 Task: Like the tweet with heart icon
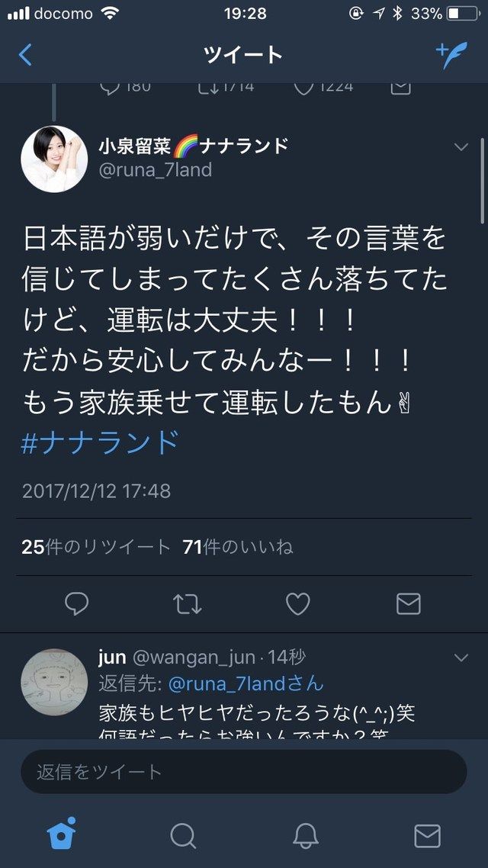coord(297,604)
